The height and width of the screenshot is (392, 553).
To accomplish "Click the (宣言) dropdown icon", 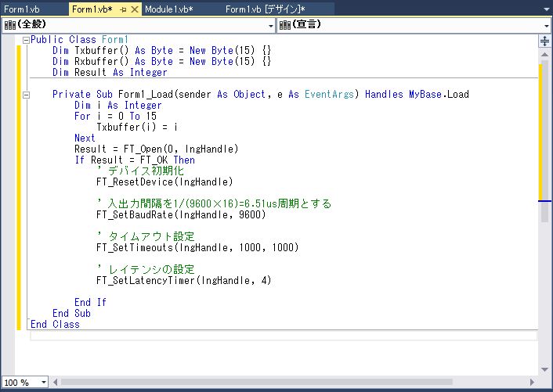I will pos(284,25).
